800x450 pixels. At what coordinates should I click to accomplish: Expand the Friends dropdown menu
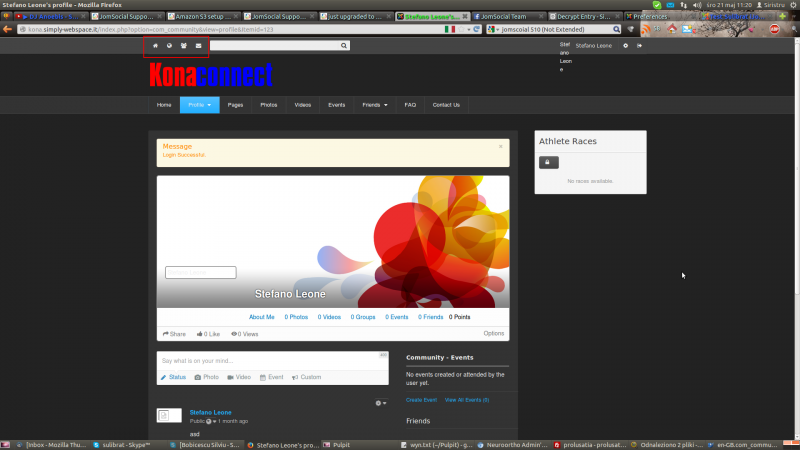pos(375,105)
